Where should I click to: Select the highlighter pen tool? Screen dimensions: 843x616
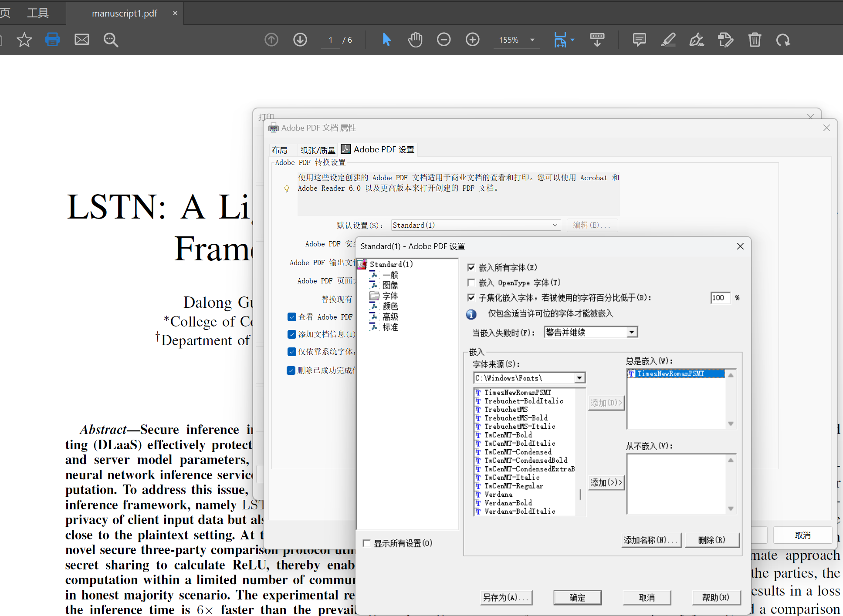[668, 40]
